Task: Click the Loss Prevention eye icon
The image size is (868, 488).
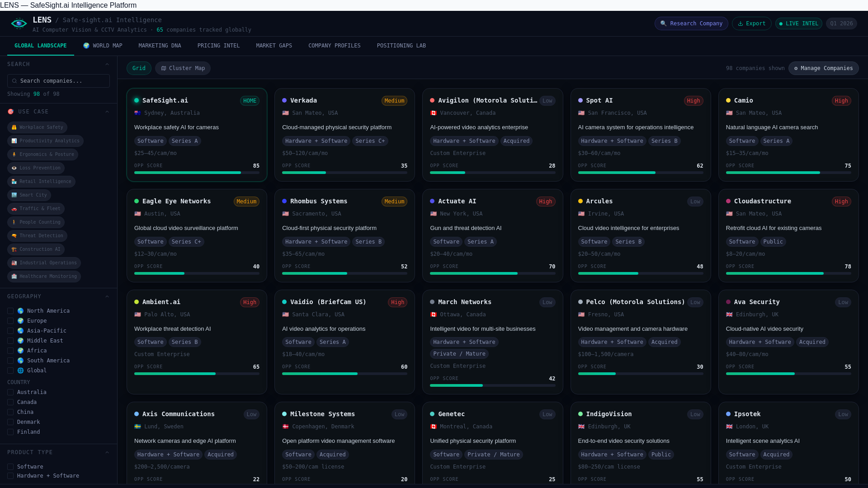Action: 14,168
